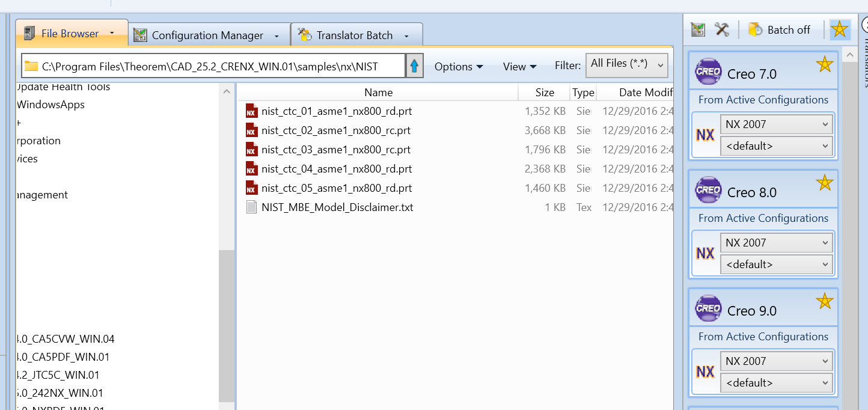Screen dimensions: 868x410
Task: Select the CA5PDF_WIN.01 folder in the tree
Action: (x=63, y=357)
